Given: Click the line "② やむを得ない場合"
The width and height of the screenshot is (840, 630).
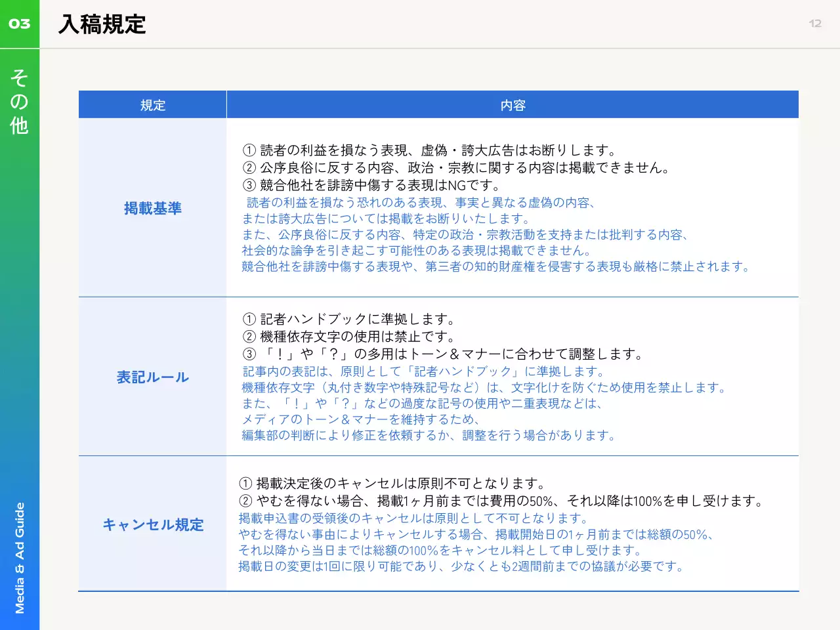Looking at the screenshot, I should click(503, 501).
